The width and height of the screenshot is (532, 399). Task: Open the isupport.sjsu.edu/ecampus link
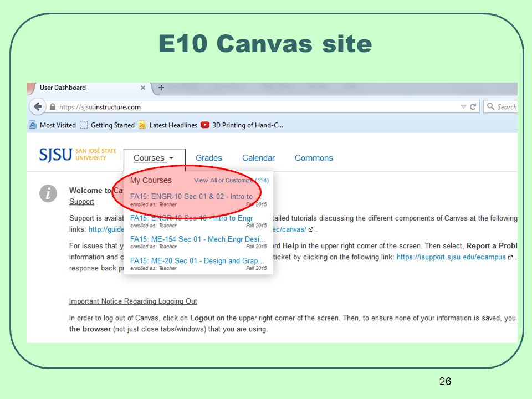coord(451,257)
